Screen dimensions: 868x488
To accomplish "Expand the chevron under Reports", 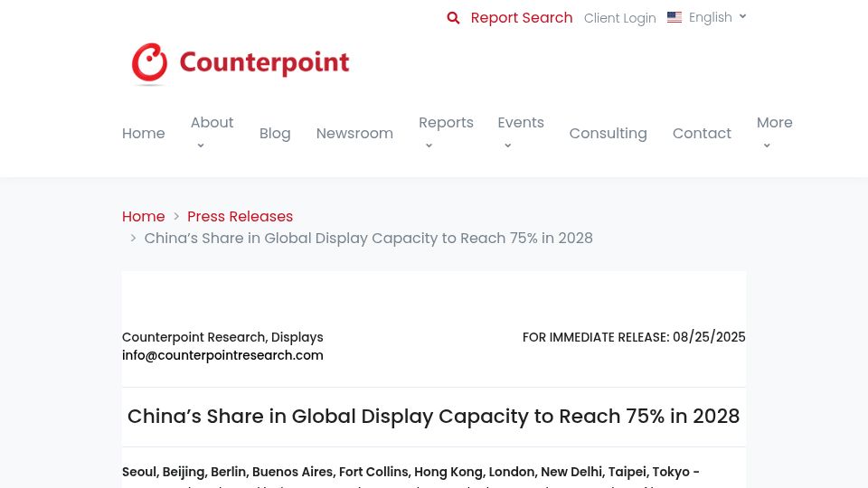I will (429, 145).
